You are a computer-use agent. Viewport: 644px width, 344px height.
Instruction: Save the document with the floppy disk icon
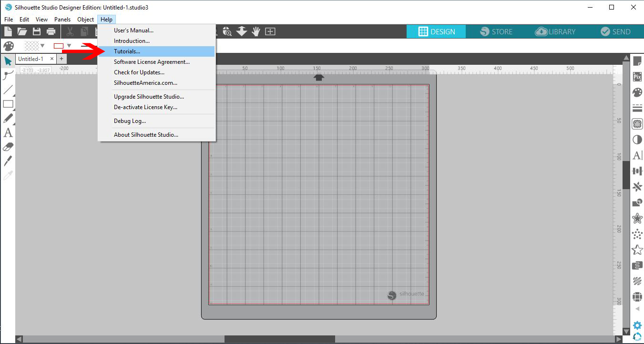click(x=37, y=32)
